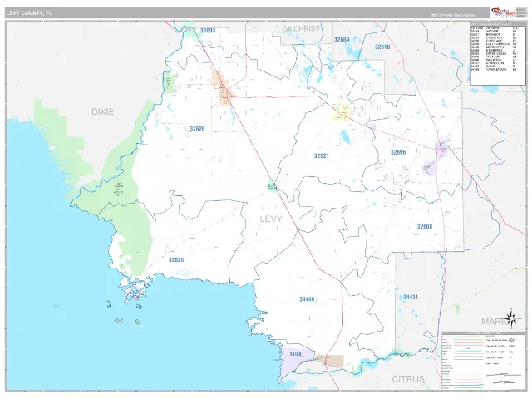Select ZIP code label 32618

tap(382, 47)
